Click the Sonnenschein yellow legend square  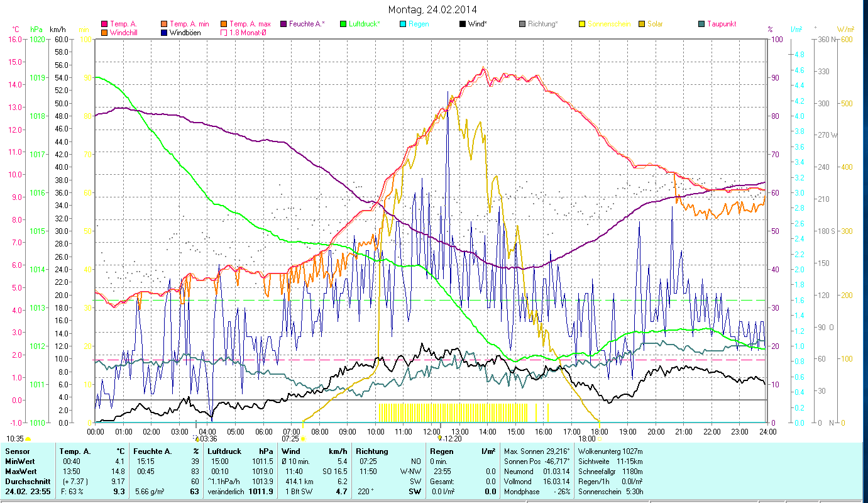[581, 25]
